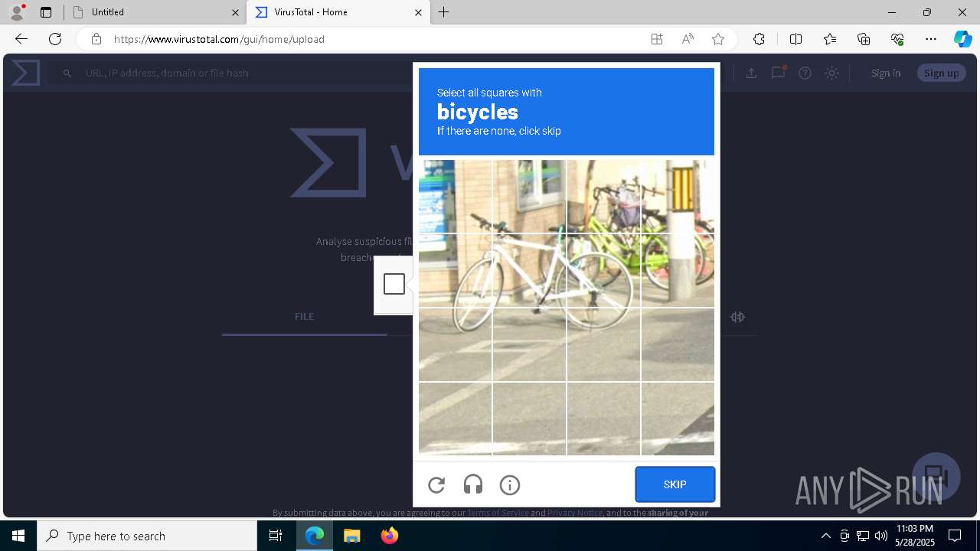Select the FILE tab
Image resolution: width=980 pixels, height=551 pixels.
point(304,316)
